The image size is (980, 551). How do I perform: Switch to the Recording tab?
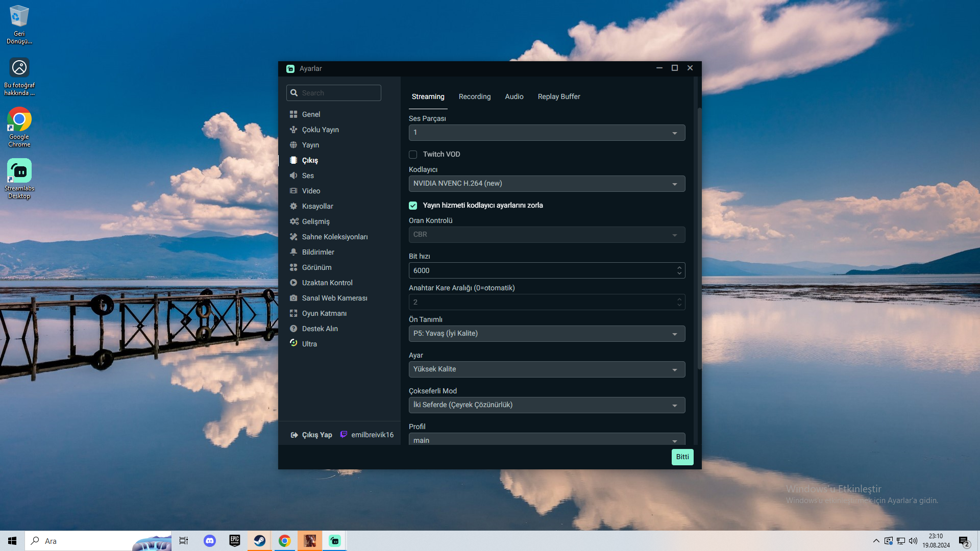coord(474,96)
